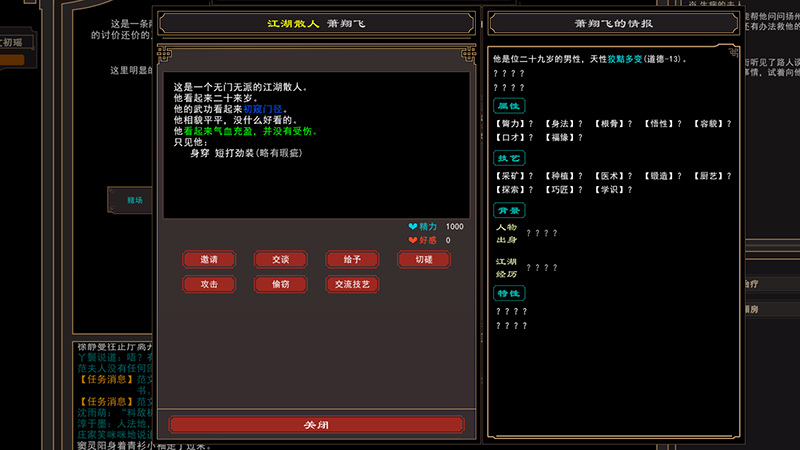Screen dimensions: 800x450
Task: Click the 【容貌】 attribute entry
Action: pos(712,123)
